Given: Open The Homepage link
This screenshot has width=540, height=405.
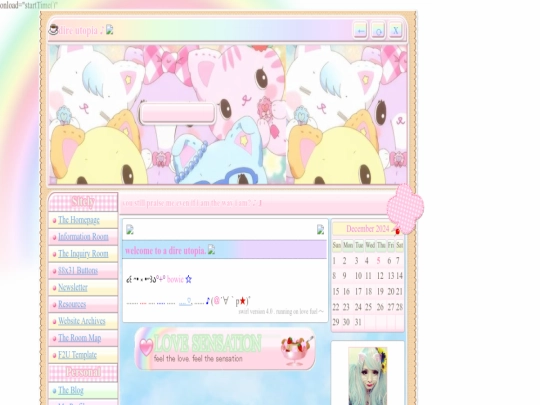Looking at the screenshot, I should coord(79,220).
